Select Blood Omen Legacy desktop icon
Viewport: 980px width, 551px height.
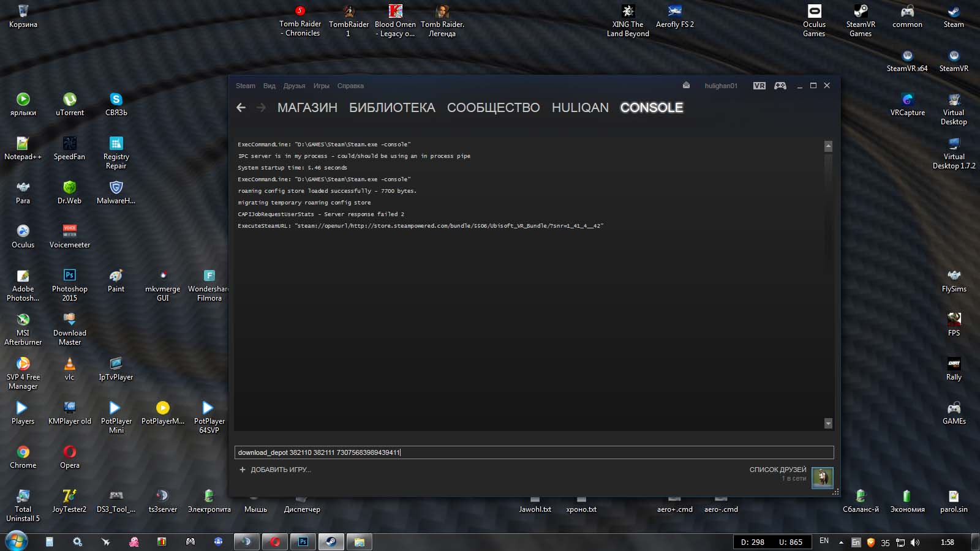pos(395,20)
